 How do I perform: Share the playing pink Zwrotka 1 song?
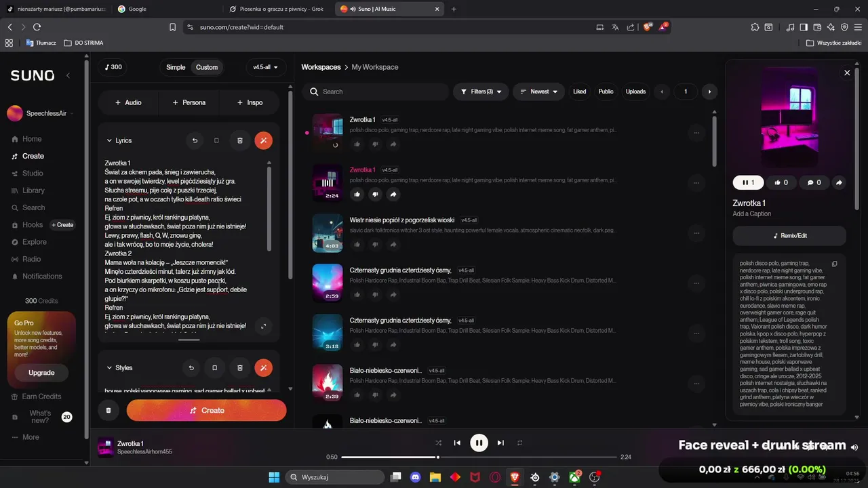click(x=393, y=195)
